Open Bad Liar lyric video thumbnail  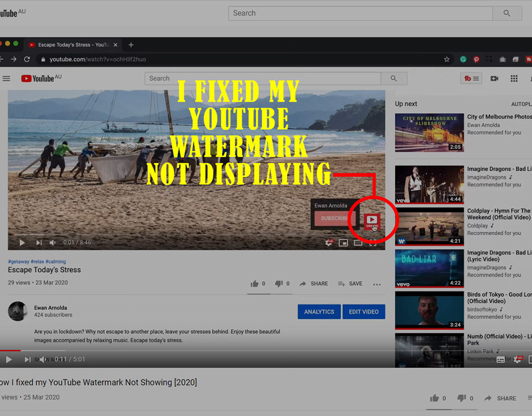[x=429, y=268]
